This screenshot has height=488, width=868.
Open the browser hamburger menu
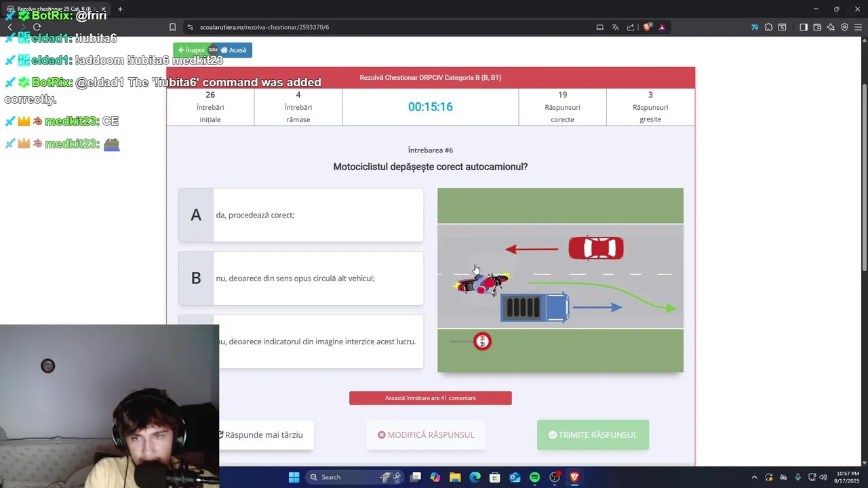858,27
